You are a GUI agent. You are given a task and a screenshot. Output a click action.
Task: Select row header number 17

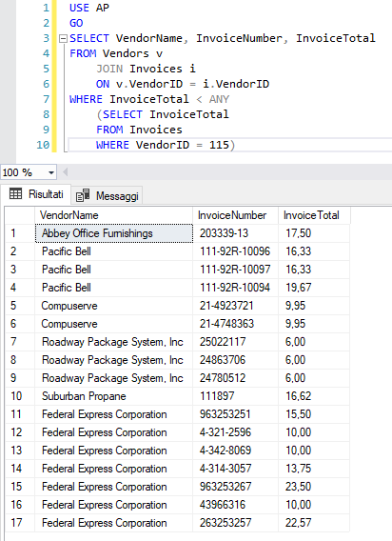pos(20,523)
